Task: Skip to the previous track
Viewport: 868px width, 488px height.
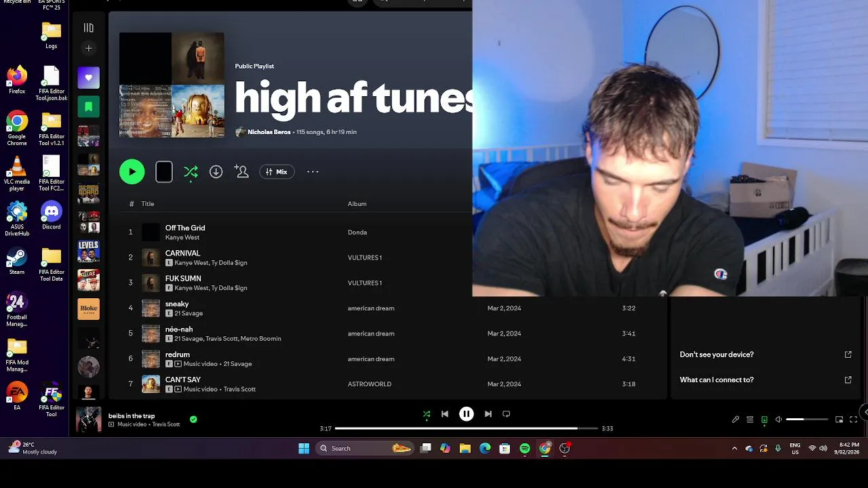Action: [445, 414]
